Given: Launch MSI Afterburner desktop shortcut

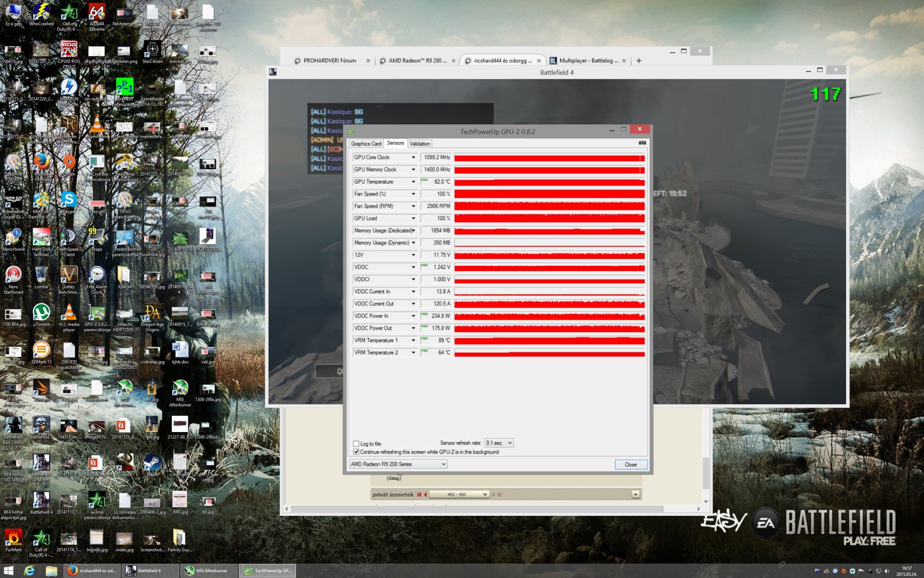Looking at the screenshot, I should (180, 393).
